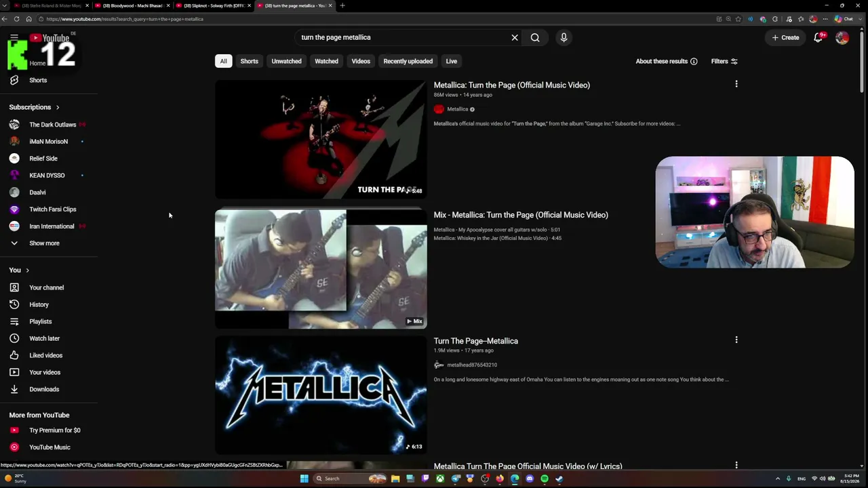The image size is (868, 488).
Task: Clear the search box with the X
Action: point(515,37)
